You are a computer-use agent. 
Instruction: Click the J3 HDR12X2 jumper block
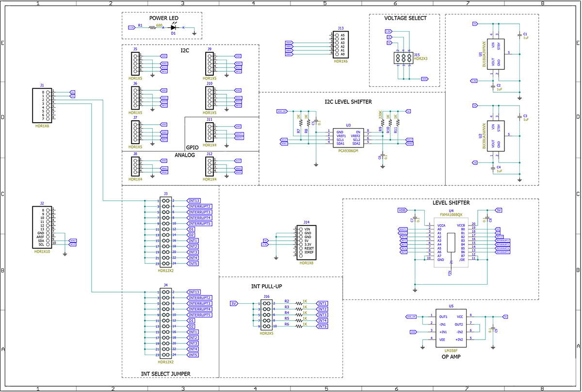[166, 232]
